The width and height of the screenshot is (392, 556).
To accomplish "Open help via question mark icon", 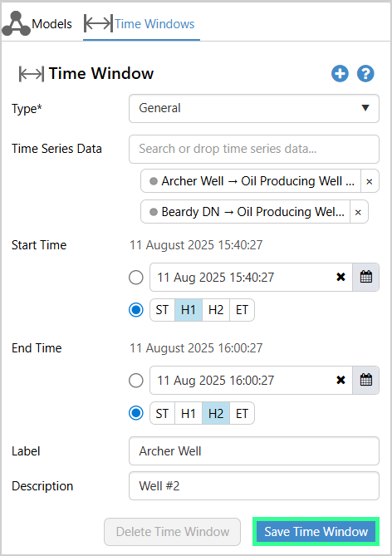I will [365, 74].
